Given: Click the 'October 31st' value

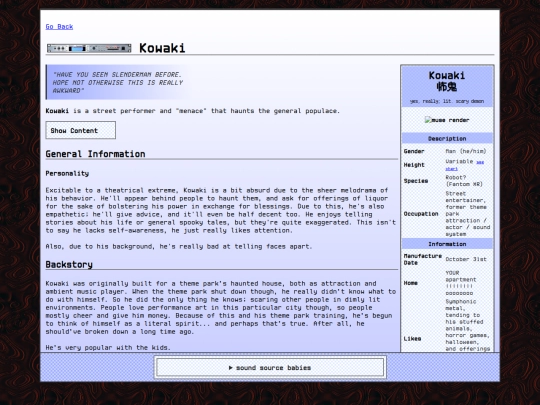Looking at the screenshot, I should (x=466, y=259).
